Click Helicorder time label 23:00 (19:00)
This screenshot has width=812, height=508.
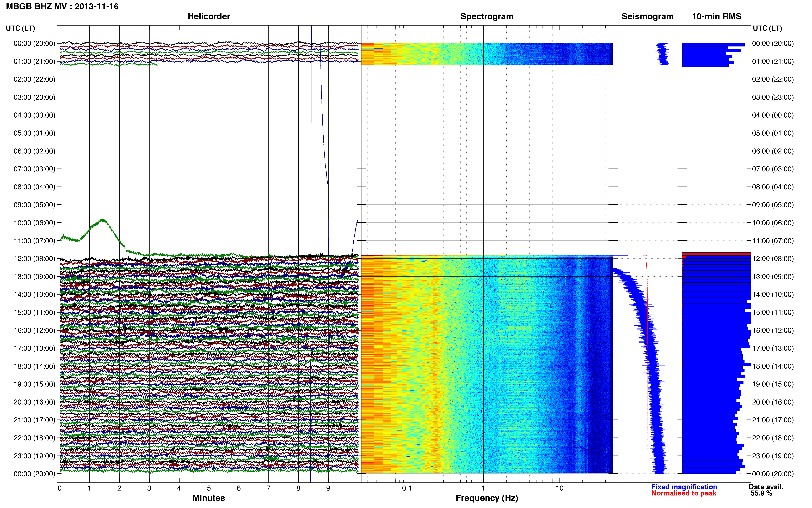[x=34, y=456]
